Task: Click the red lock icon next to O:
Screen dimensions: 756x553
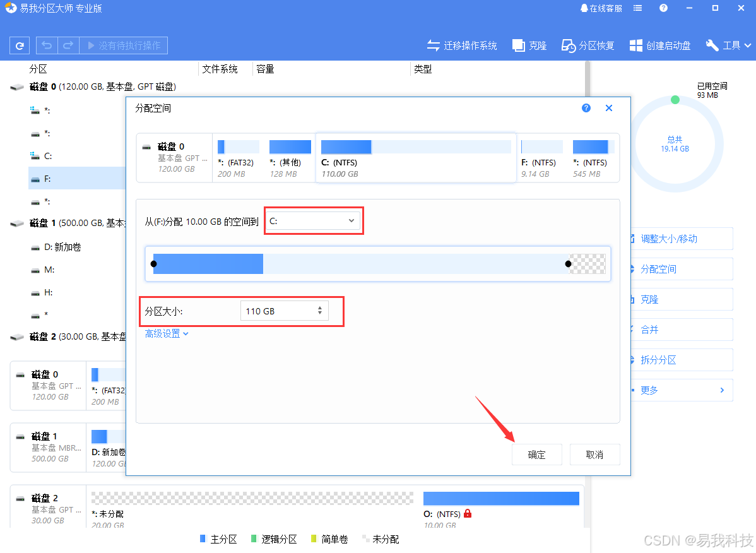Action: [x=467, y=513]
